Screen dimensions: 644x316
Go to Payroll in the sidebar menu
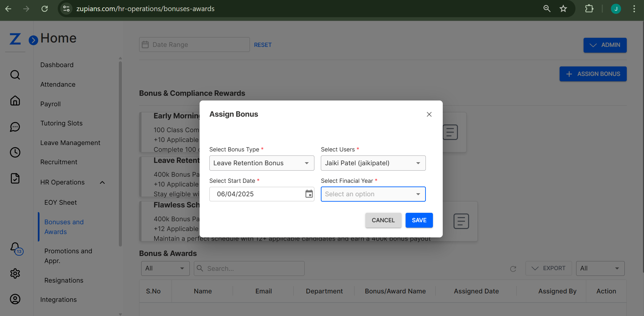51,104
